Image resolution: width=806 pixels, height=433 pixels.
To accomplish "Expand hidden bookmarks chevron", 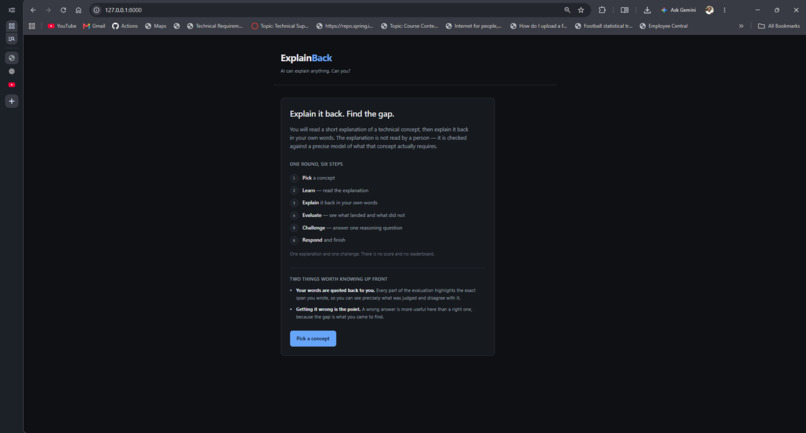I will click(741, 26).
